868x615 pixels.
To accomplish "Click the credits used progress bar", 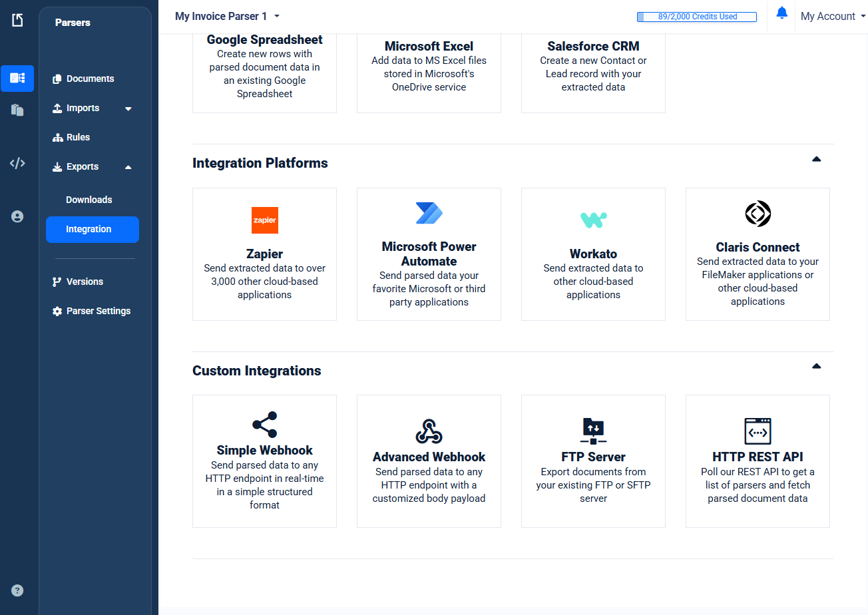I will click(x=696, y=17).
